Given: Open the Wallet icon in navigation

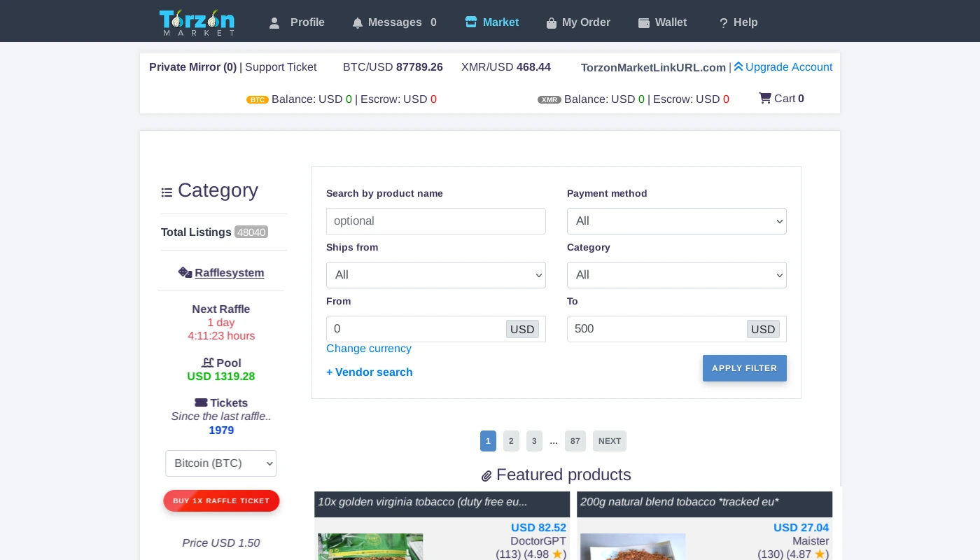Looking at the screenshot, I should pyautogui.click(x=644, y=22).
